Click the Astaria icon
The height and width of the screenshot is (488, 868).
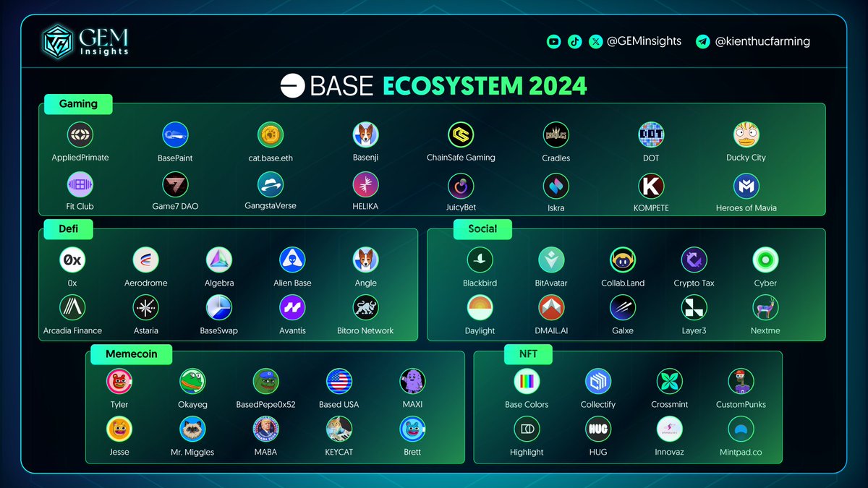pyautogui.click(x=145, y=308)
